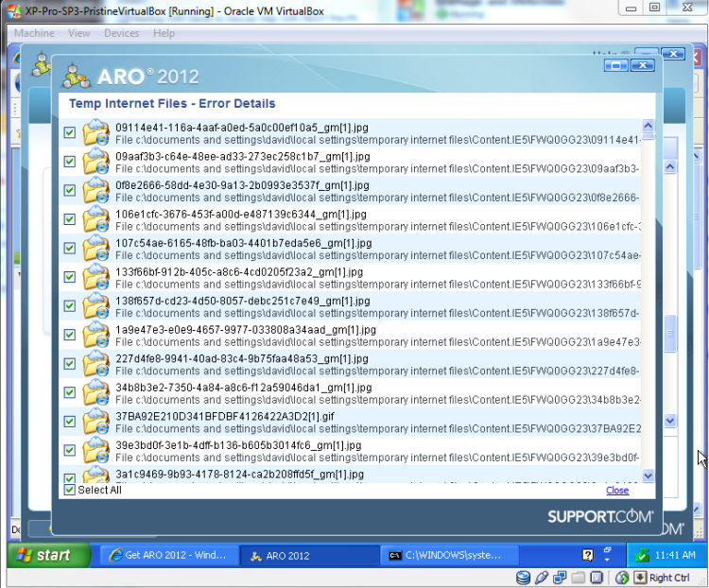Image resolution: width=709 pixels, height=588 pixels.
Task: Select file name 3a1c9469-9b93-4178 jpg text
Action: click(x=240, y=474)
